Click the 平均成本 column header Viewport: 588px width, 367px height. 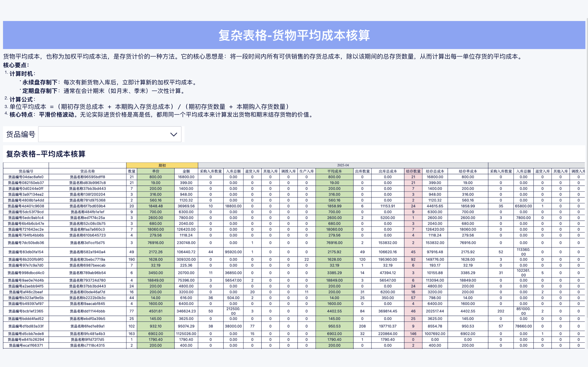pyautogui.click(x=334, y=171)
